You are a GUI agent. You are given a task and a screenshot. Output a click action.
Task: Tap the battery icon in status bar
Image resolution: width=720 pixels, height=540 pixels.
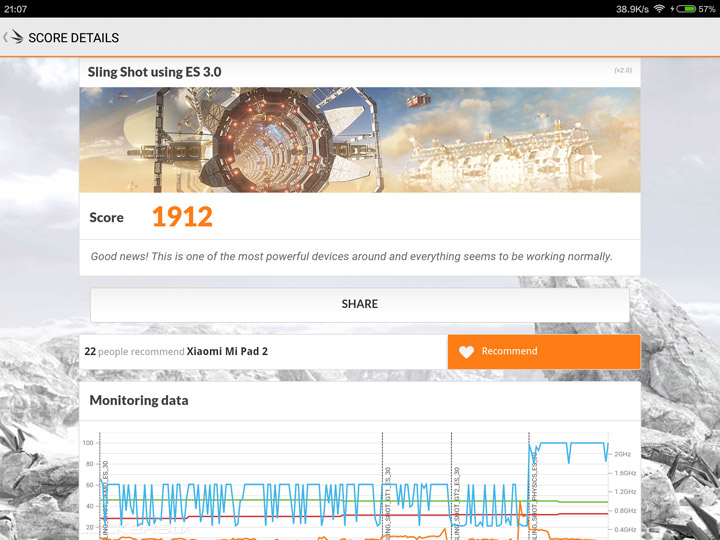tap(686, 9)
